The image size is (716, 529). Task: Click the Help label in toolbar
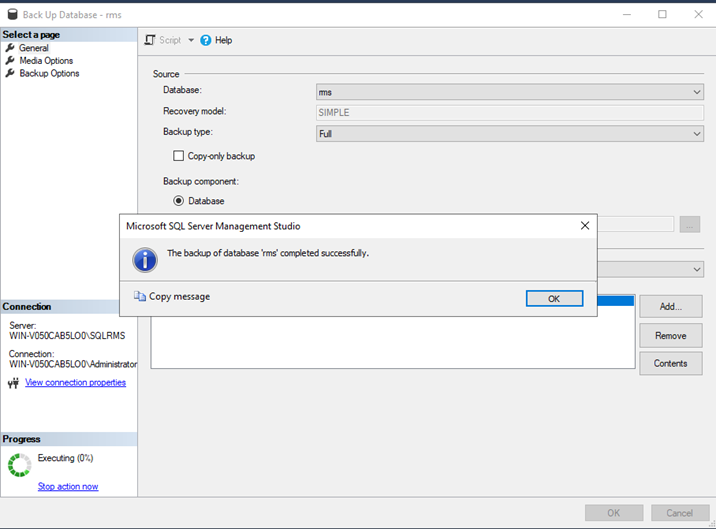(224, 40)
